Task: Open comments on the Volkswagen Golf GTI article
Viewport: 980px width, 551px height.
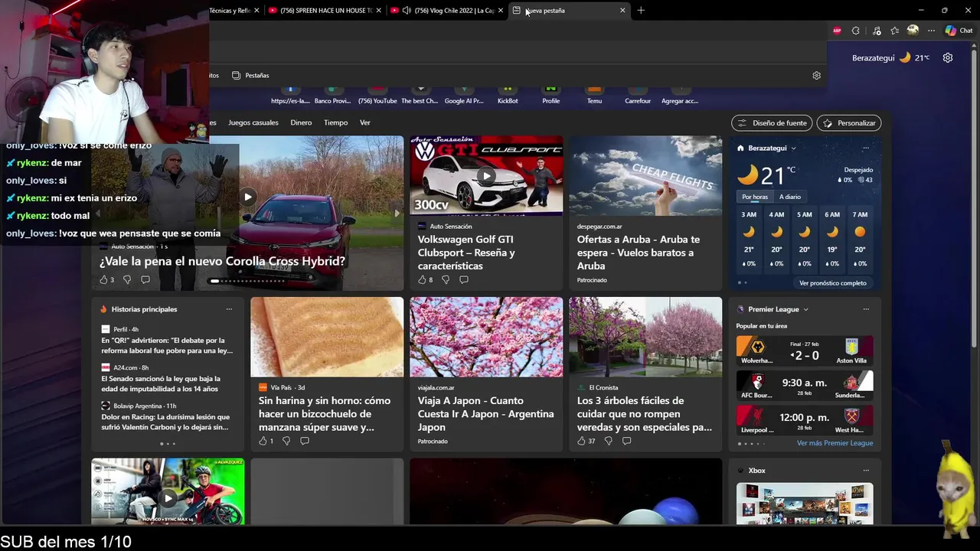Action: pyautogui.click(x=464, y=279)
